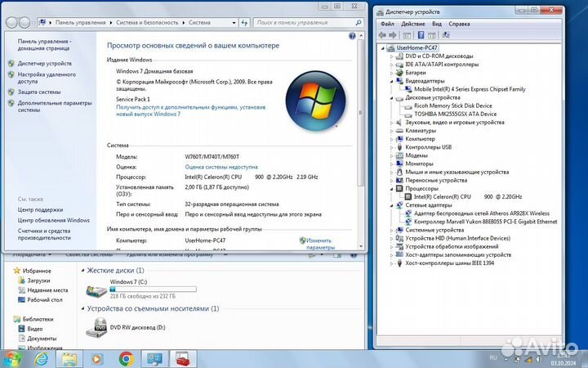Click the Help icon in Device Manager toolbar
This screenshot has height=368, width=588.
[421, 35]
